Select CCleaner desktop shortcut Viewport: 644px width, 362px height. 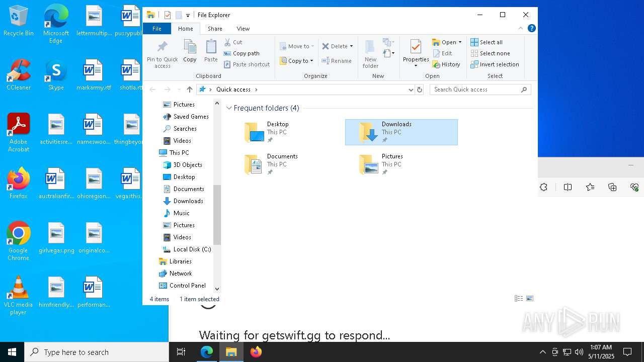(x=19, y=75)
